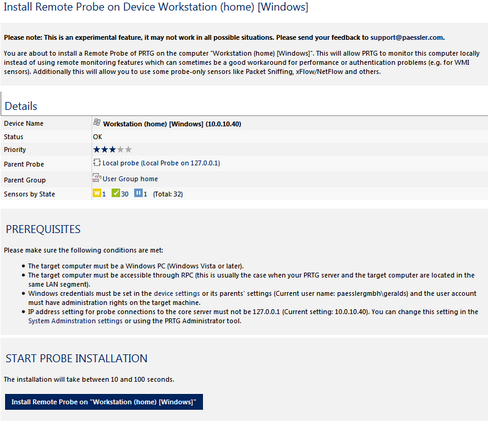Click 'Please make sure the following conditions are met' text
490x424 pixels.
tap(83, 250)
